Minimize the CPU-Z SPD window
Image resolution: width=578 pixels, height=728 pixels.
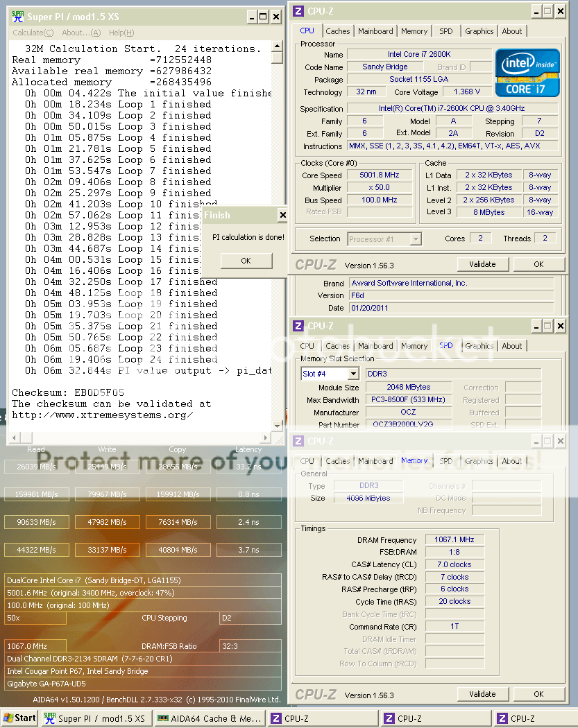click(536, 326)
